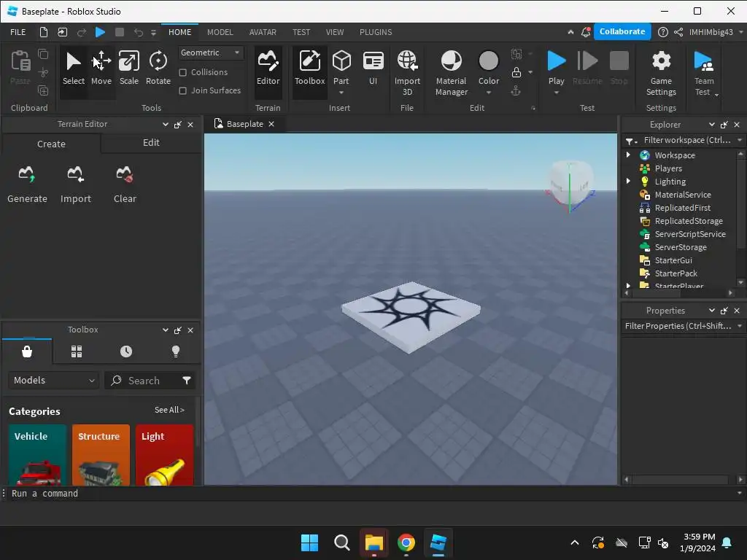The image size is (747, 560).
Task: Start a Team Test
Action: click(704, 73)
